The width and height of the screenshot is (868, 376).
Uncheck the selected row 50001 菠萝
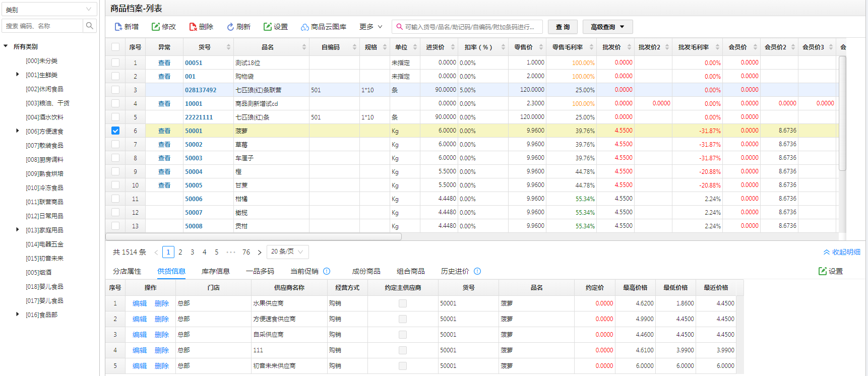pyautogui.click(x=115, y=131)
